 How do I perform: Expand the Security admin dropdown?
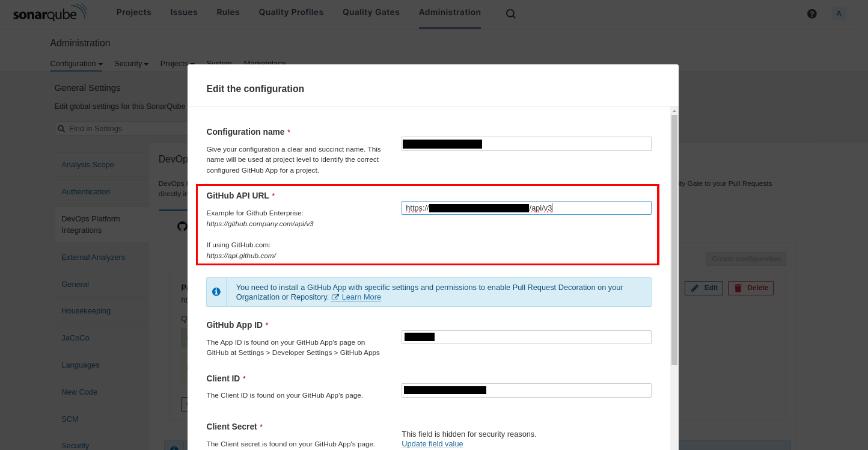tap(131, 64)
